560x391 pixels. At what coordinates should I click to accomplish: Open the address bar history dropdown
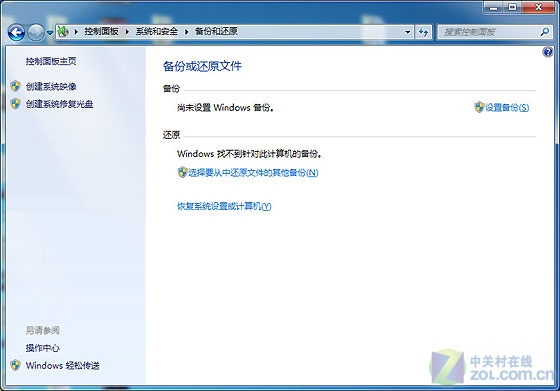click(408, 32)
